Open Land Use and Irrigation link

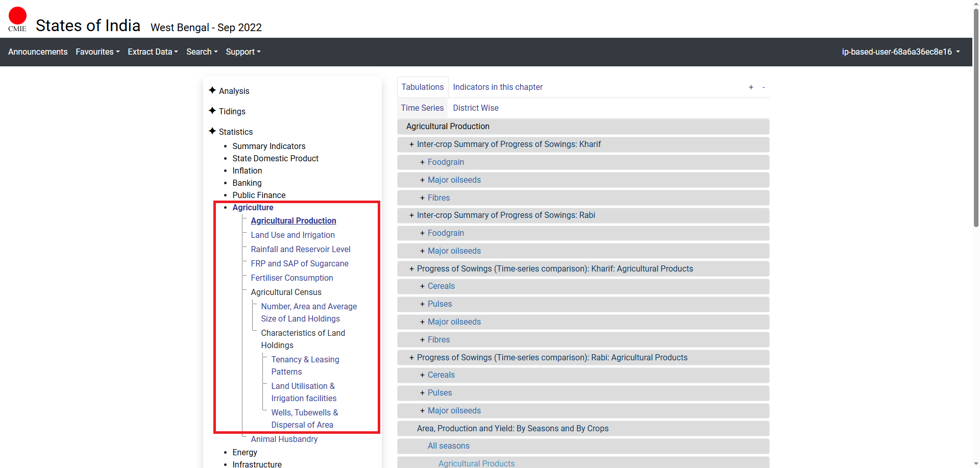tap(292, 235)
